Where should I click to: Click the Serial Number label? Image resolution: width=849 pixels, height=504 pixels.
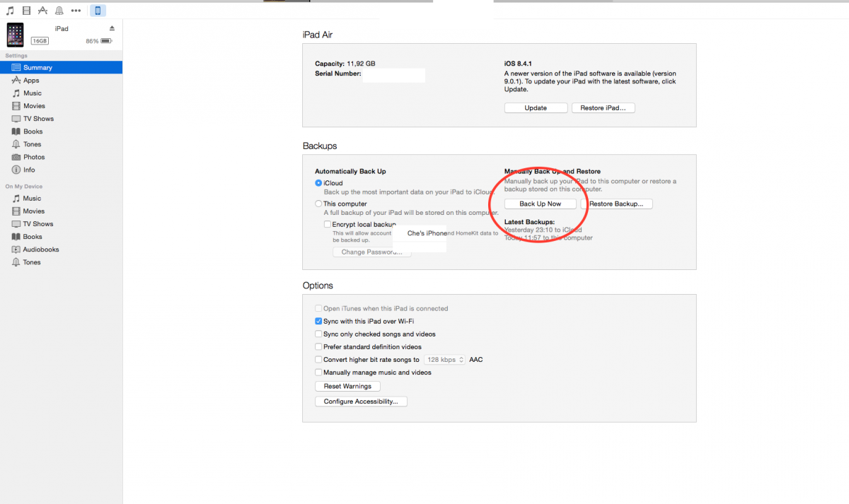[338, 73]
